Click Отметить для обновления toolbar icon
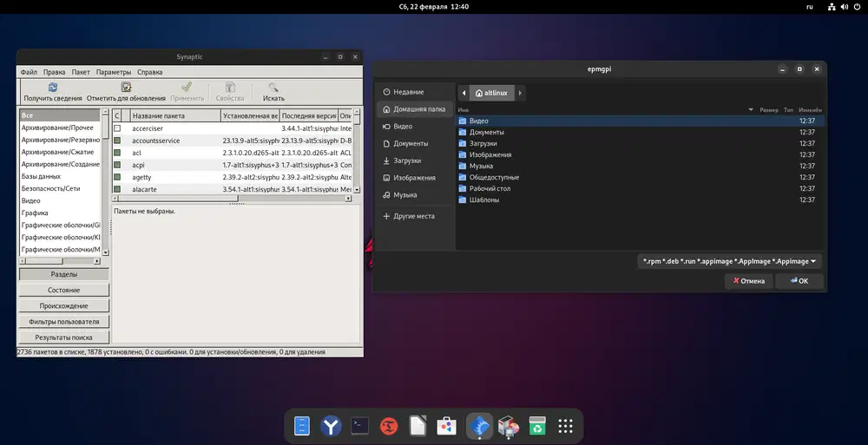This screenshot has height=445, width=868. coord(127,88)
